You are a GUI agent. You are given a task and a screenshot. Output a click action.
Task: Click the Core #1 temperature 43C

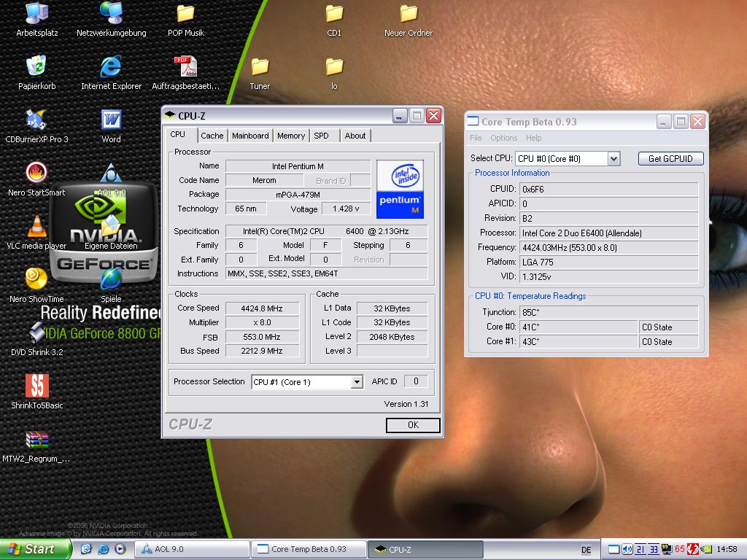click(578, 342)
